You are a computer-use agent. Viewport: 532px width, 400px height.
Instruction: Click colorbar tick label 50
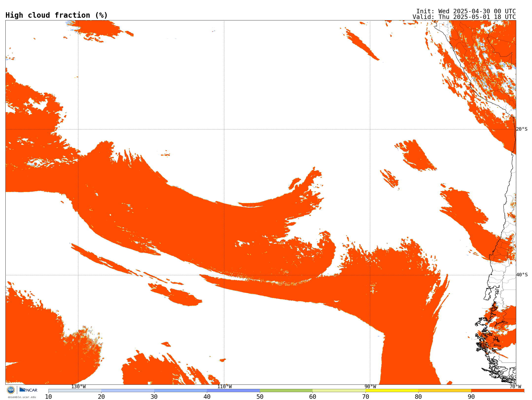(260, 397)
